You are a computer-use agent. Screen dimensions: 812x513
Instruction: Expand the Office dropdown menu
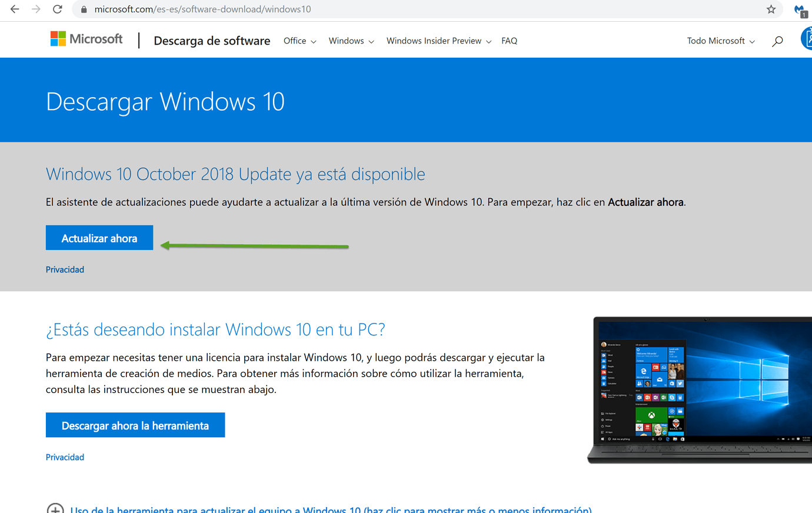pyautogui.click(x=299, y=41)
